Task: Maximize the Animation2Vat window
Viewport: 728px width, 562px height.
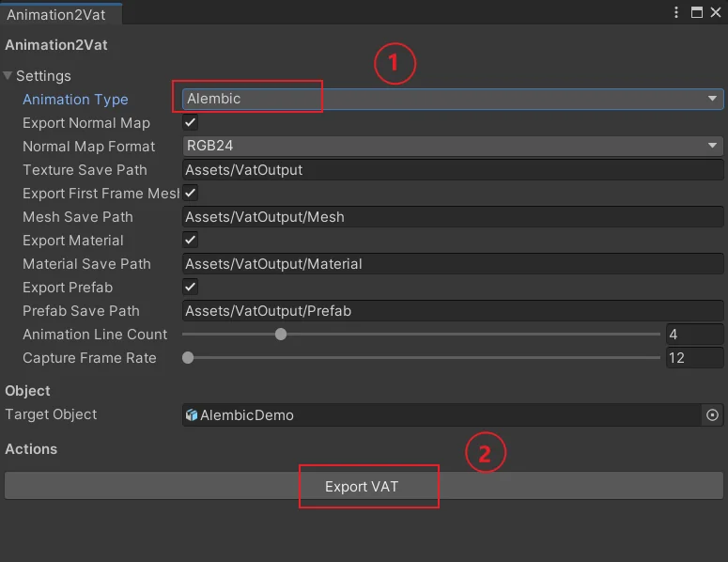Action: (696, 12)
